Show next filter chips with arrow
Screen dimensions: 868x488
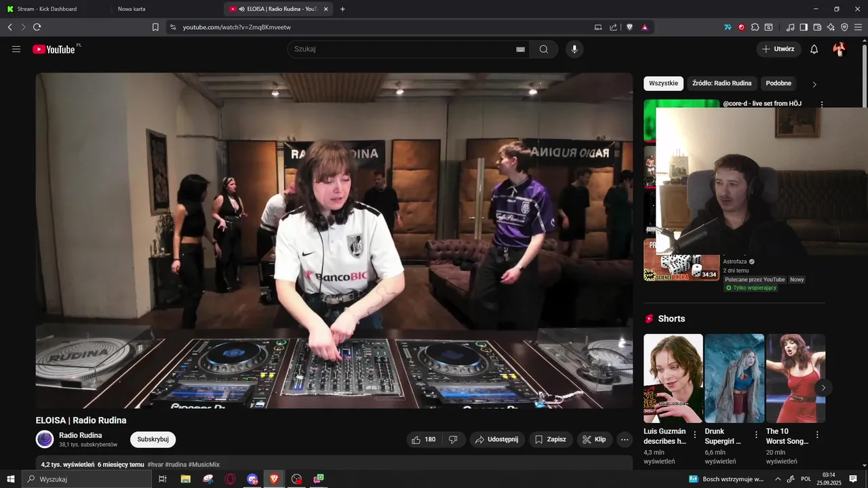click(814, 84)
